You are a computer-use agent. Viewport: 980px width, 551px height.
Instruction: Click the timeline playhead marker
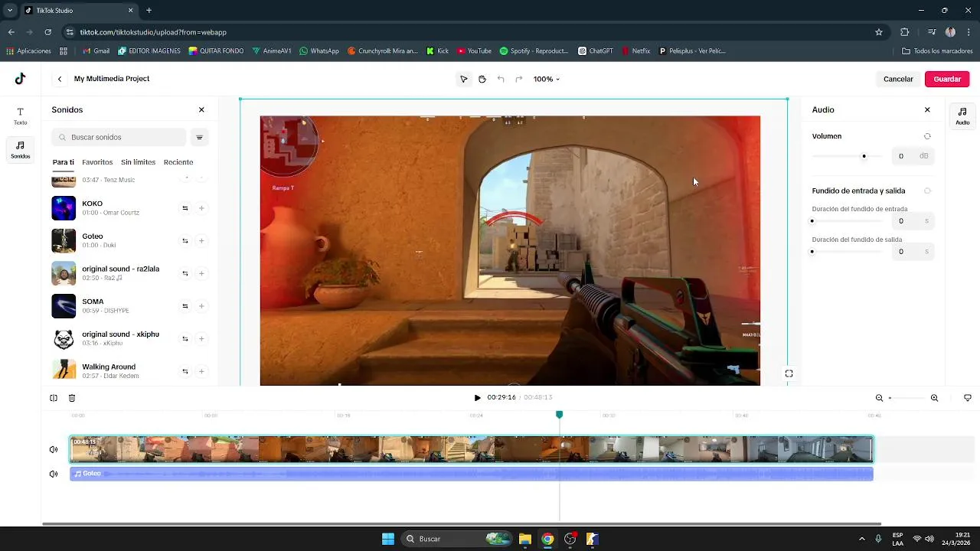click(559, 415)
